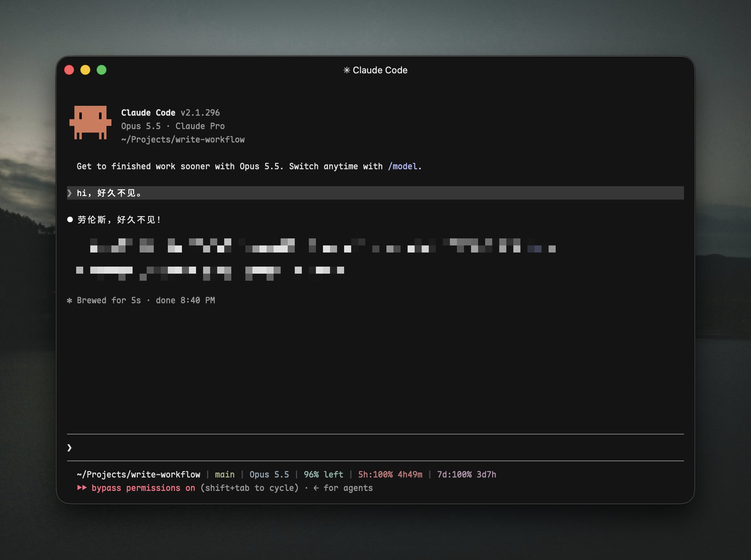This screenshot has height=560, width=751.
Task: Click the 7d:100% 3d7h usage entry
Action: [x=466, y=475]
